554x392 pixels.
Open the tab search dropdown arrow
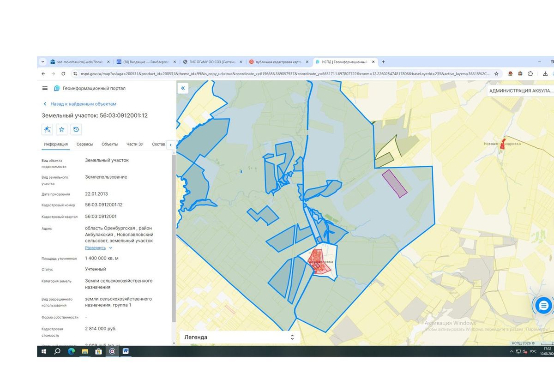point(43,62)
